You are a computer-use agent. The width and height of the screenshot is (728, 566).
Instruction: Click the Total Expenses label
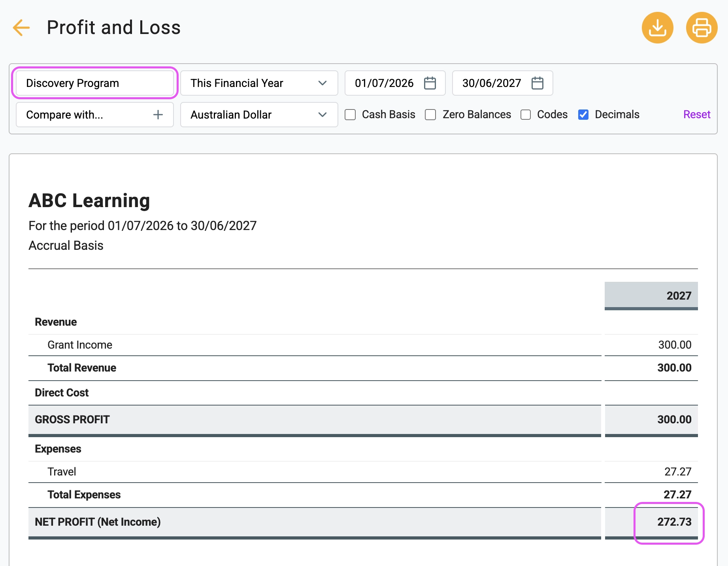(84, 495)
